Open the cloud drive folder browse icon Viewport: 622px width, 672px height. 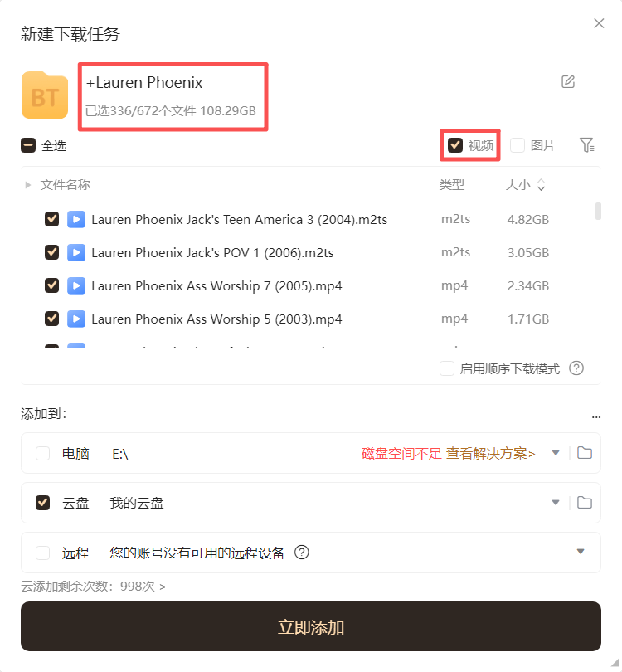(x=585, y=502)
